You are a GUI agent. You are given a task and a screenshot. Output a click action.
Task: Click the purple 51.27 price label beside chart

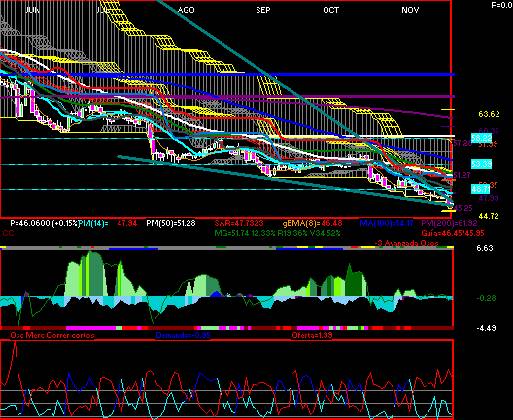pos(462,175)
